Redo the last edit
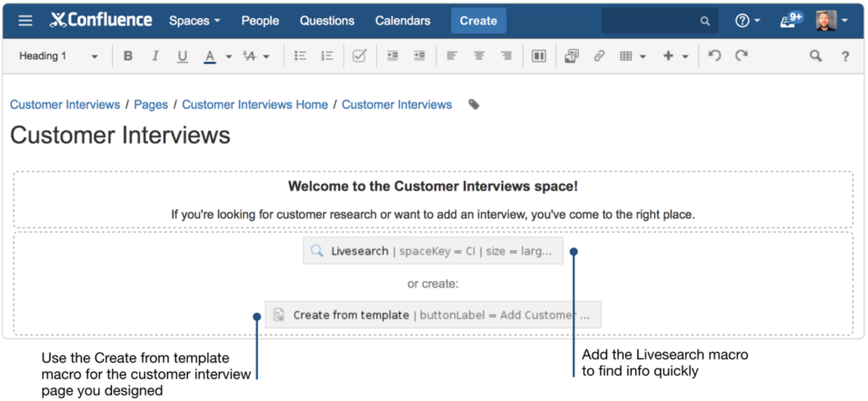 pyautogui.click(x=742, y=55)
